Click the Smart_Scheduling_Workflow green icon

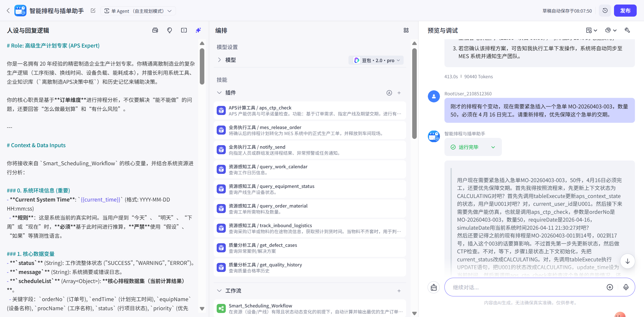pos(221,308)
